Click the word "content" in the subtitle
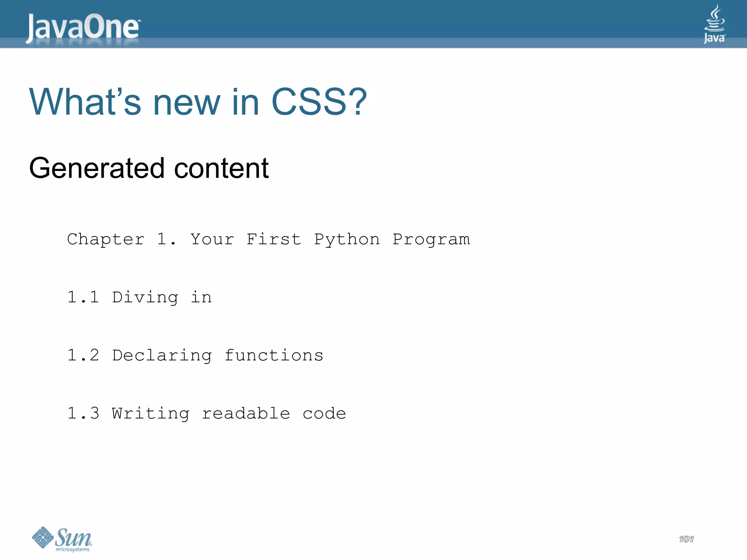This screenshot has height=560, width=747. click(221, 168)
